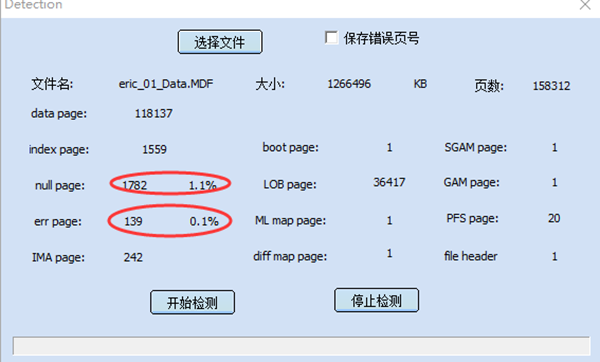Close the Detection dialog window

coord(585,5)
